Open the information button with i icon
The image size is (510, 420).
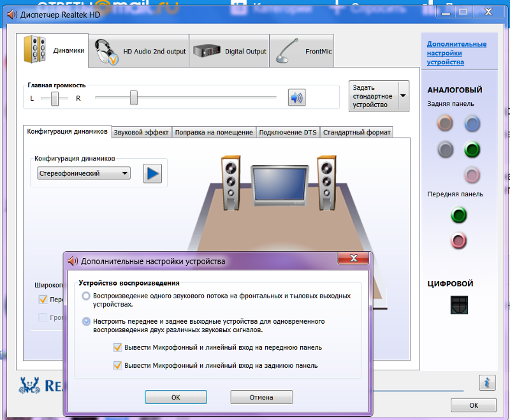click(487, 382)
